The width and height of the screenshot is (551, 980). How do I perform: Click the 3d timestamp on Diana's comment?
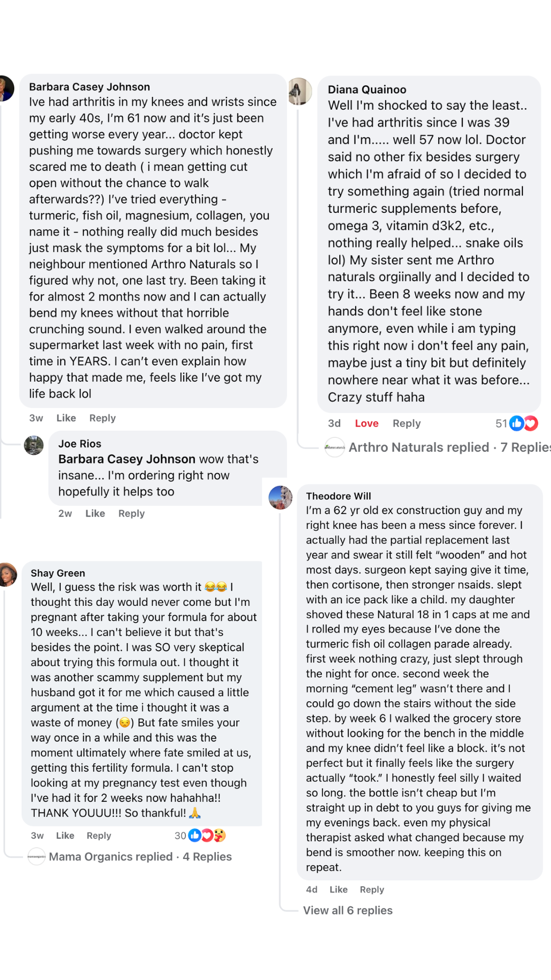[x=334, y=424]
